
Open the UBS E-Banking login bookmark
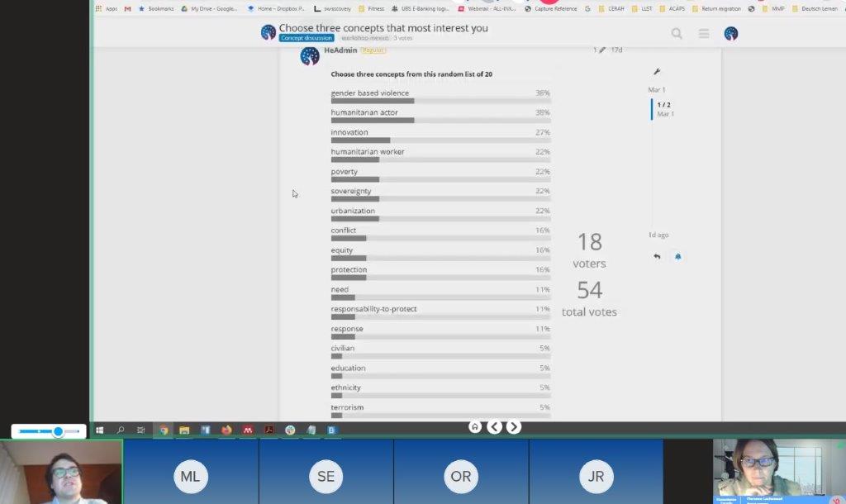(x=421, y=8)
